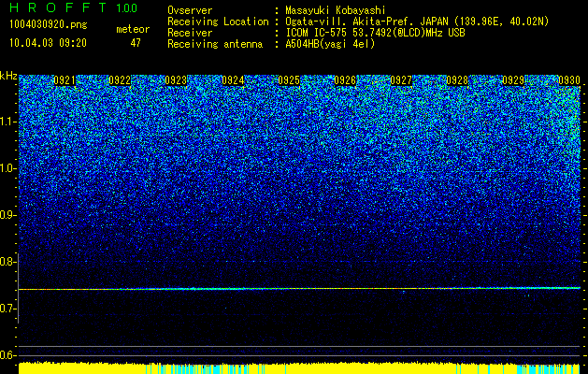The width and height of the screenshot is (588, 374).
Task: Click the 0.7 frequency axis label
Action: tap(7, 309)
